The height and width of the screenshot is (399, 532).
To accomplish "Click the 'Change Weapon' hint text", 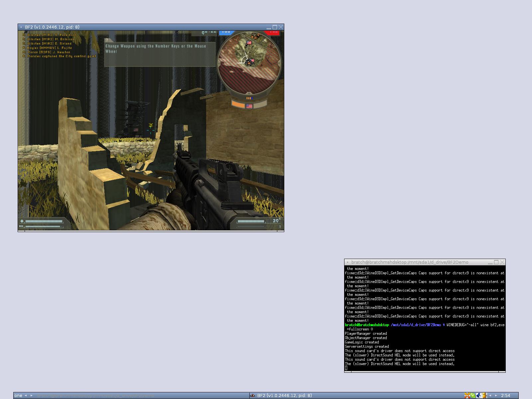I will pyautogui.click(x=156, y=49).
